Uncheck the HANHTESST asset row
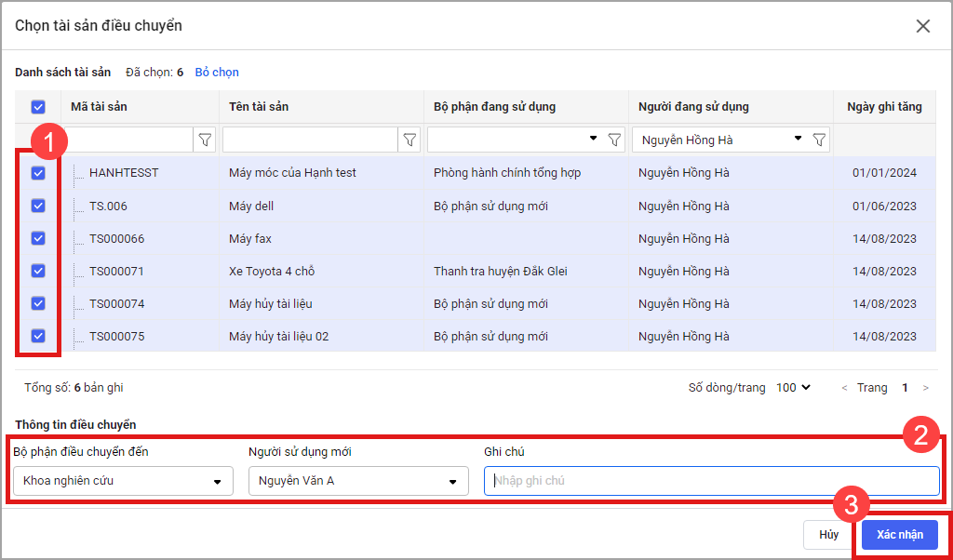The image size is (953, 560). (x=38, y=173)
